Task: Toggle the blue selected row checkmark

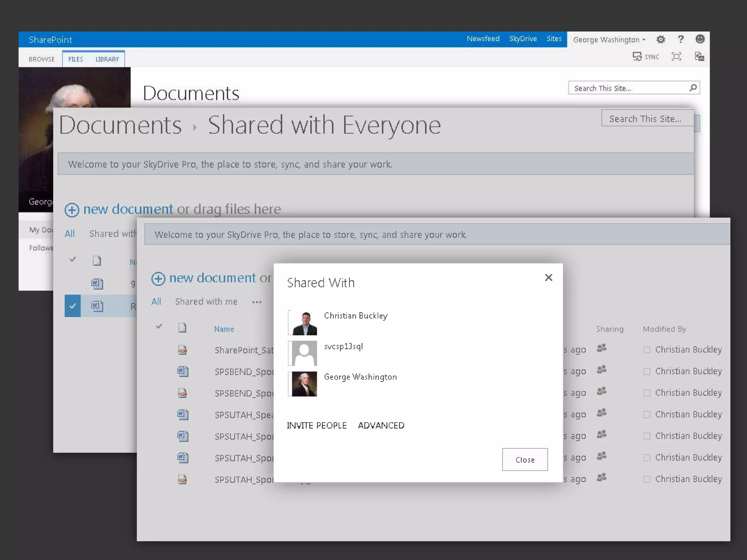Action: point(73,306)
